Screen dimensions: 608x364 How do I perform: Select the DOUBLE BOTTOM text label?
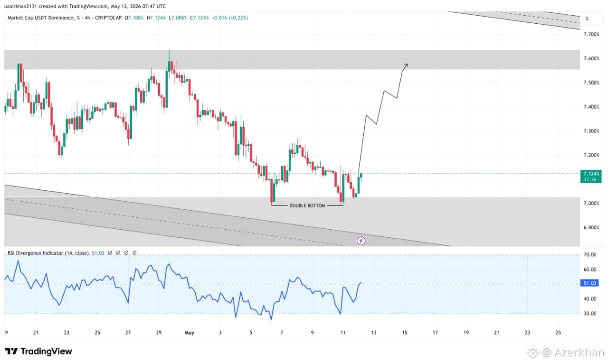(307, 206)
